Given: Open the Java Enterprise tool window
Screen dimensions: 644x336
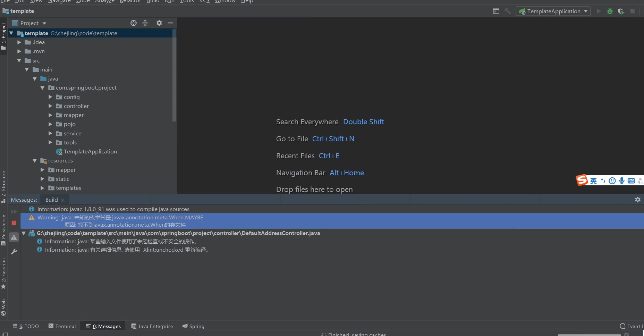Looking at the screenshot, I should 152,326.
